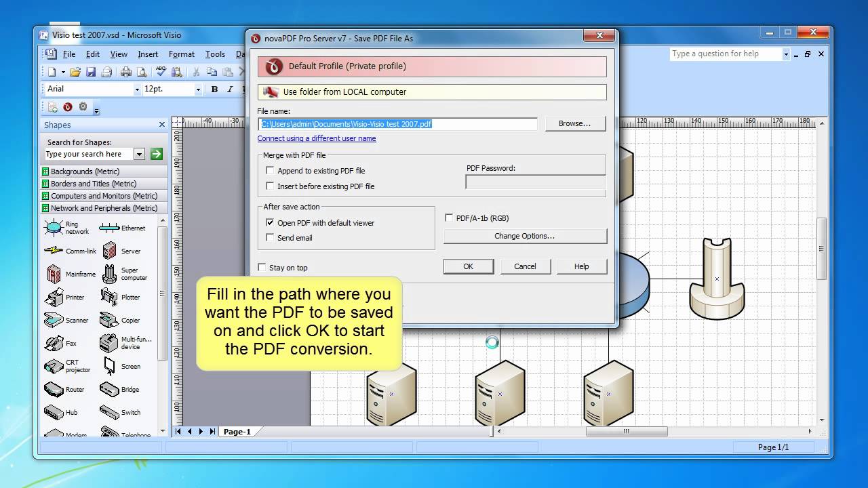Expand Borders and Titles (Metric) stencil
This screenshot has width=868, height=488.
(104, 184)
